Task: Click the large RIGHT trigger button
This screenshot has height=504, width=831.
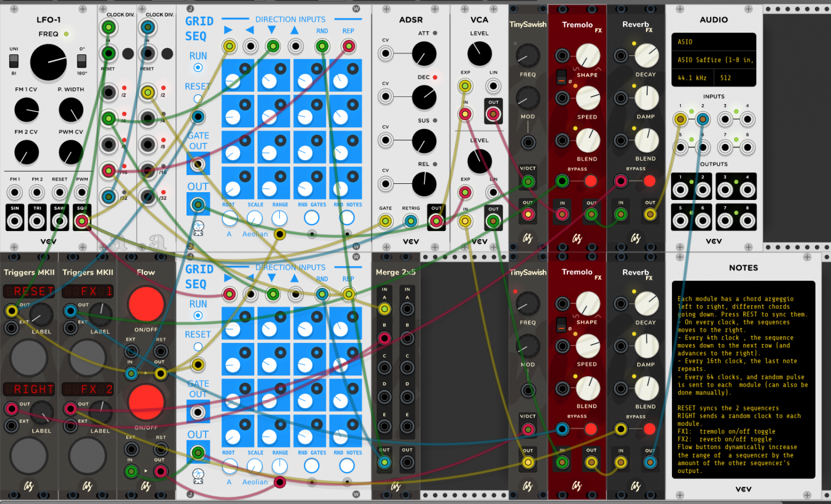Action: [29, 456]
